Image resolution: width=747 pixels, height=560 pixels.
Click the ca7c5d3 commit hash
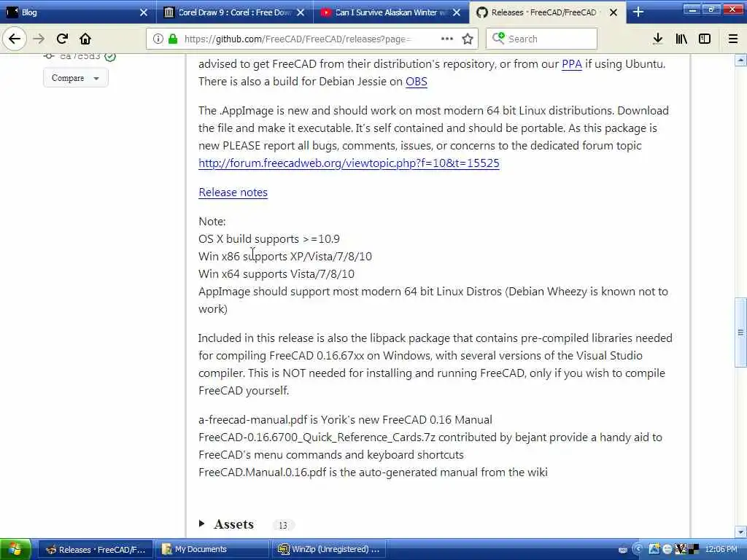tap(80, 56)
